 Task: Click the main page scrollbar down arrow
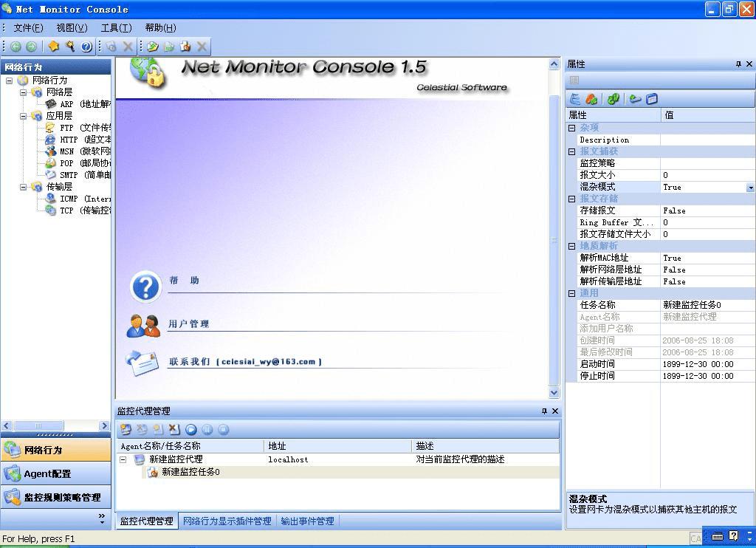(x=554, y=392)
